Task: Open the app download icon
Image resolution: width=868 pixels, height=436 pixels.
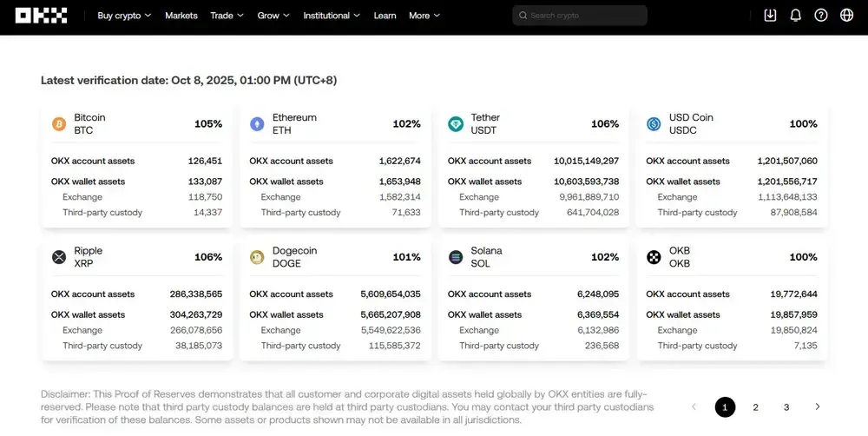Action: (770, 16)
